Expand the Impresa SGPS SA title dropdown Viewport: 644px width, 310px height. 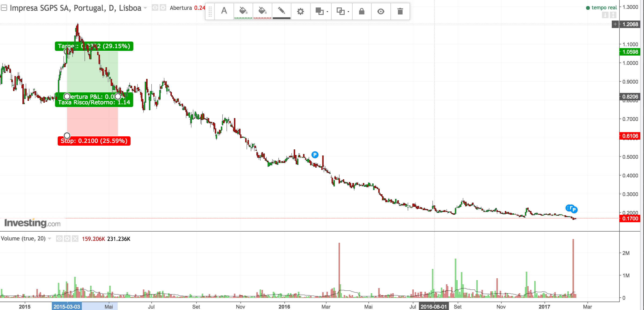[145, 8]
